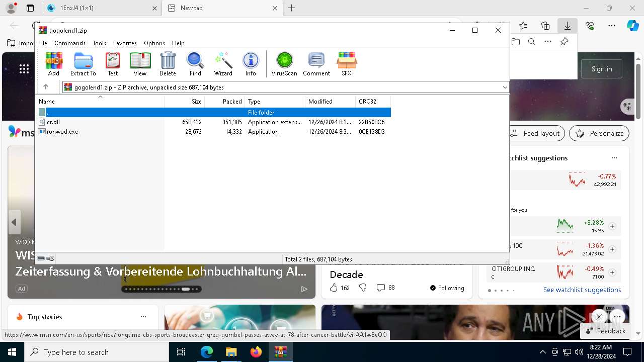The width and height of the screenshot is (644, 362).
Task: Open the Favorites menu
Action: [125, 43]
